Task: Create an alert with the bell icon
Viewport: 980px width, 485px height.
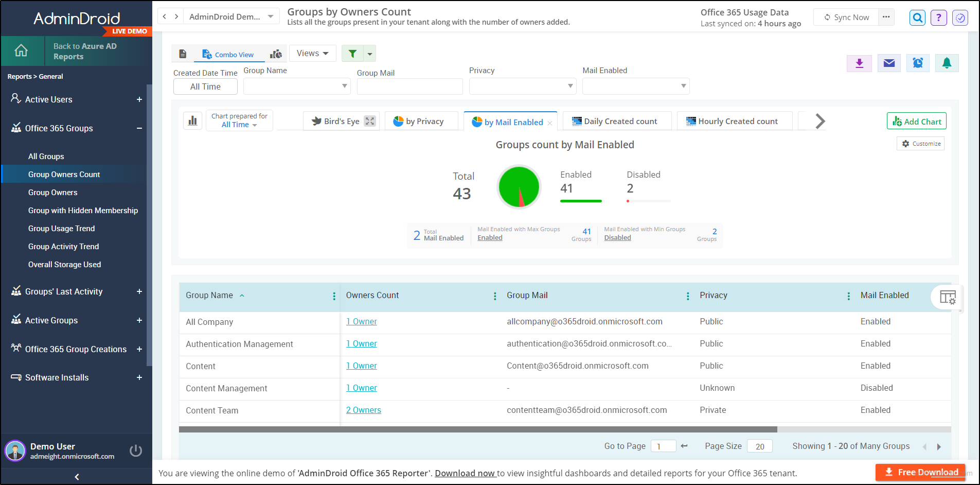Action: (x=947, y=63)
